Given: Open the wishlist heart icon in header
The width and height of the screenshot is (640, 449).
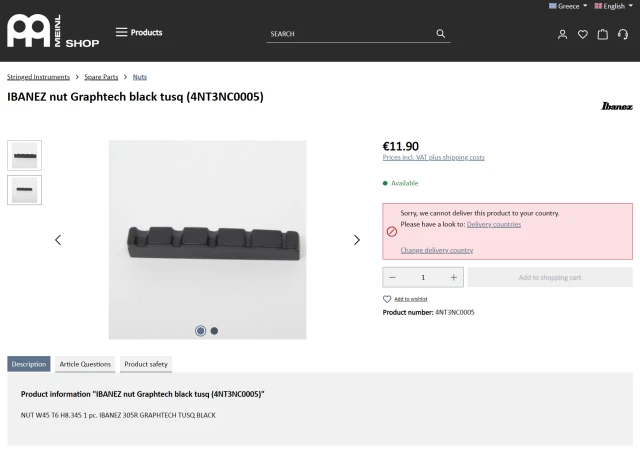Looking at the screenshot, I should 582,34.
